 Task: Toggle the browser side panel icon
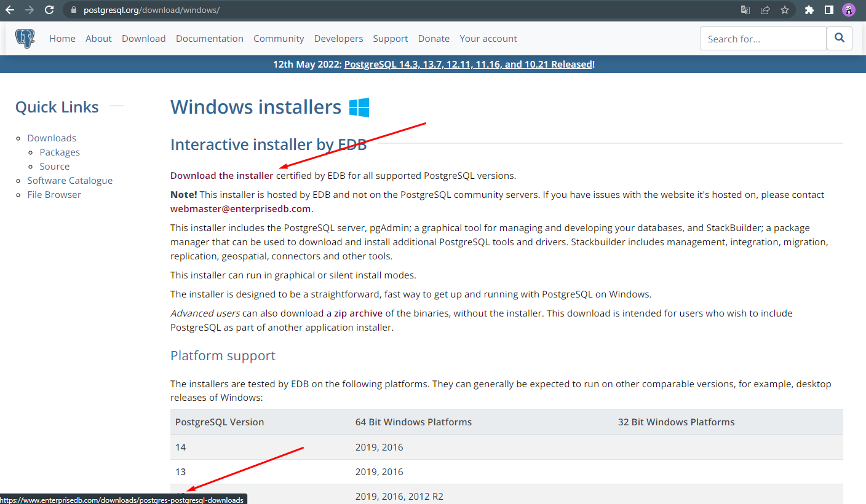829,10
